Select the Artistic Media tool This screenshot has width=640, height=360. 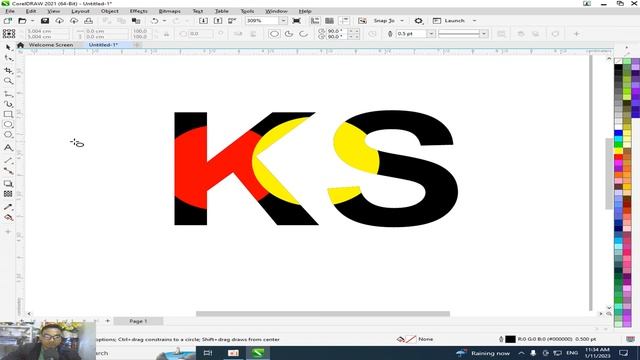coord(8,104)
